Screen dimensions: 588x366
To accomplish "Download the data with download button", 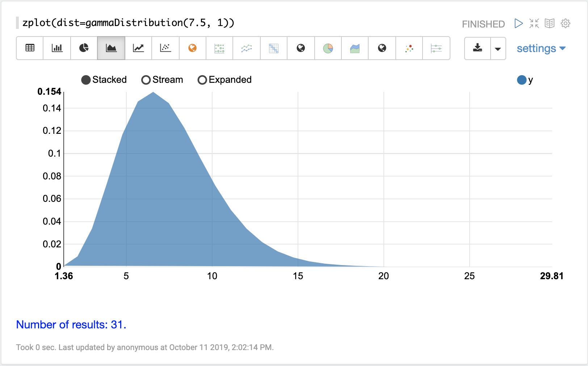I will [x=478, y=48].
